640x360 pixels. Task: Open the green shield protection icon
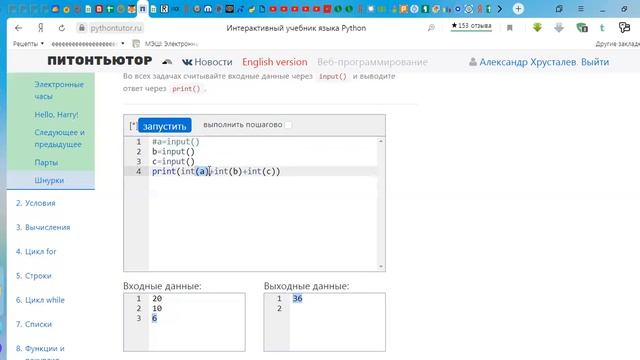[x=582, y=28]
